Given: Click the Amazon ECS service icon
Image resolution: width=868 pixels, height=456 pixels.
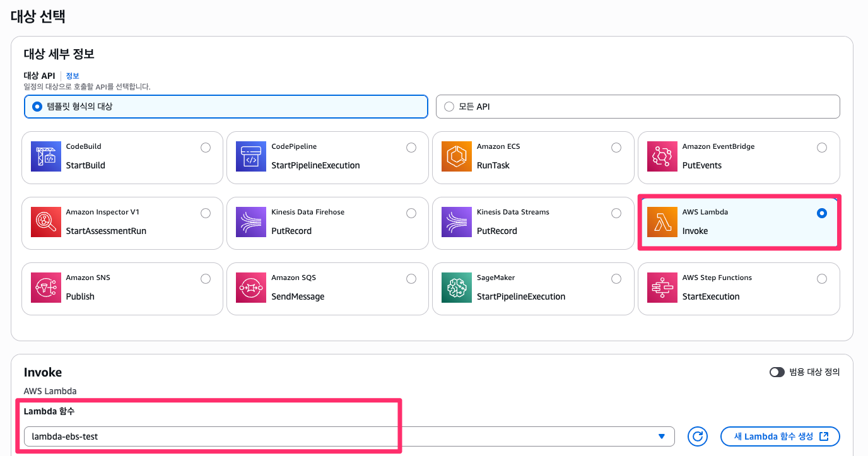Looking at the screenshot, I should (457, 156).
